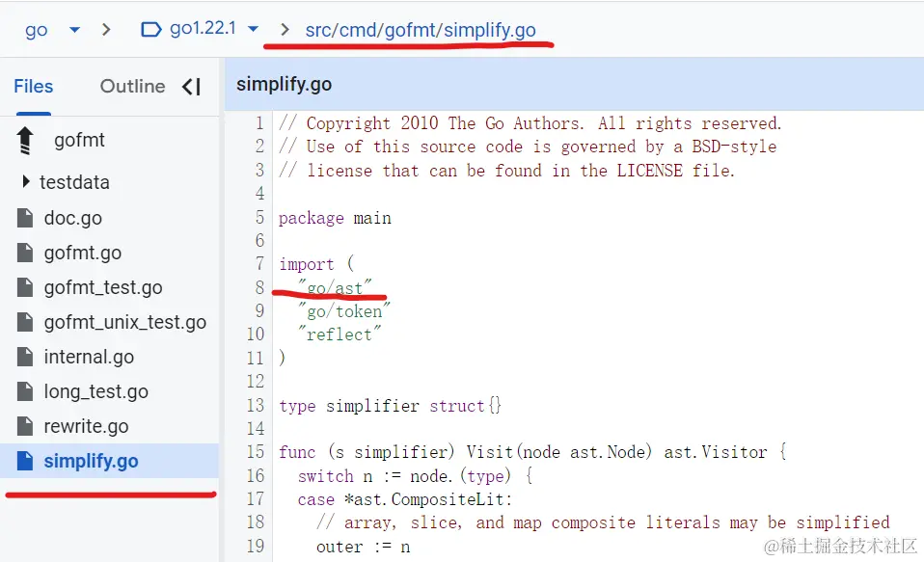924x562 pixels.
Task: Click the go1.22.1 tag label
Action: pyautogui.click(x=203, y=28)
